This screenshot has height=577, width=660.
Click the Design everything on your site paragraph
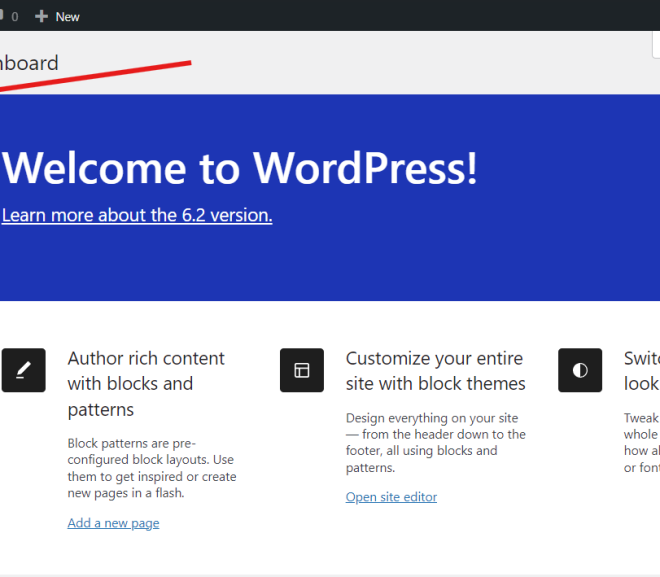pyautogui.click(x=436, y=443)
